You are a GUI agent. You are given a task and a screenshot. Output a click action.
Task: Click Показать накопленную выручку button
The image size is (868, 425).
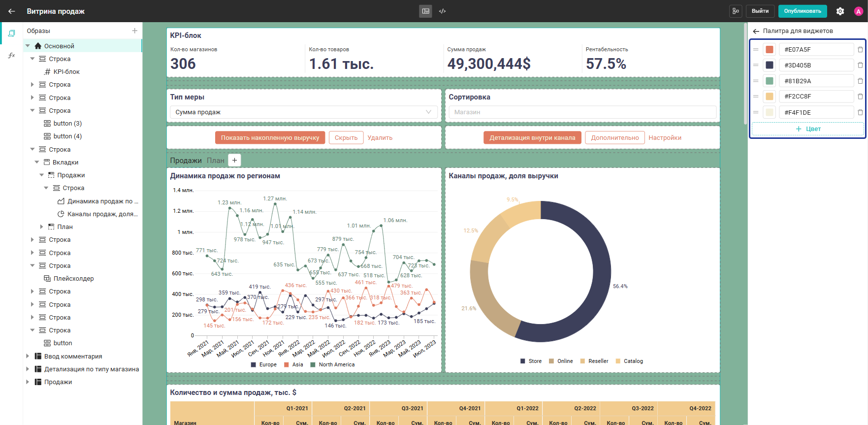[x=270, y=138]
